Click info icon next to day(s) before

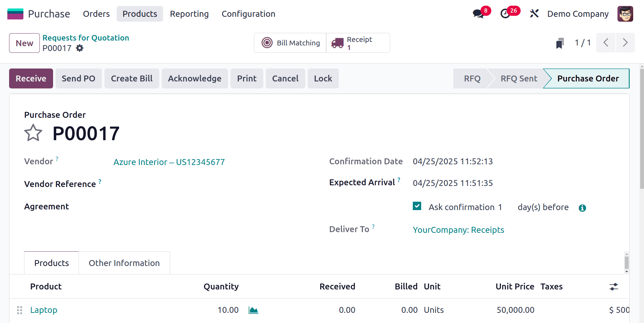click(582, 208)
